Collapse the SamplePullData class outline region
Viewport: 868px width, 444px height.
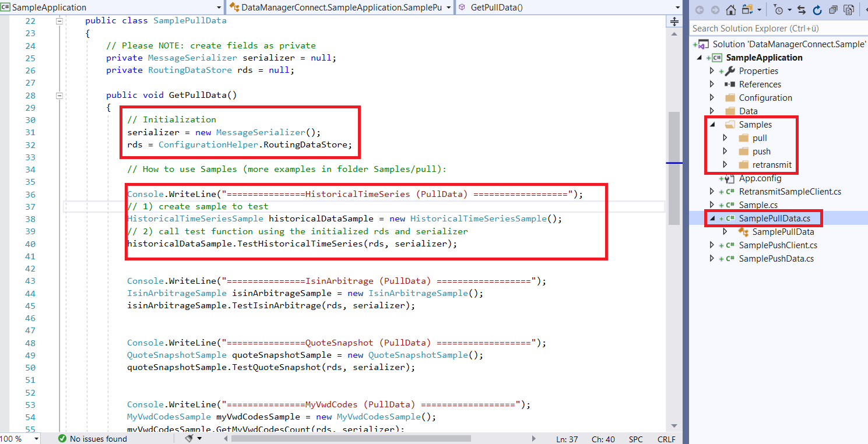pos(59,21)
